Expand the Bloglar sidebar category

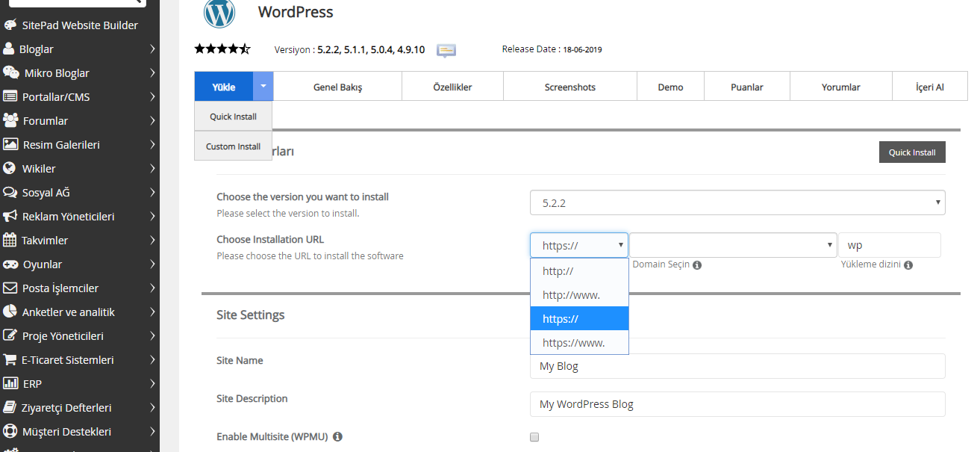(152, 49)
